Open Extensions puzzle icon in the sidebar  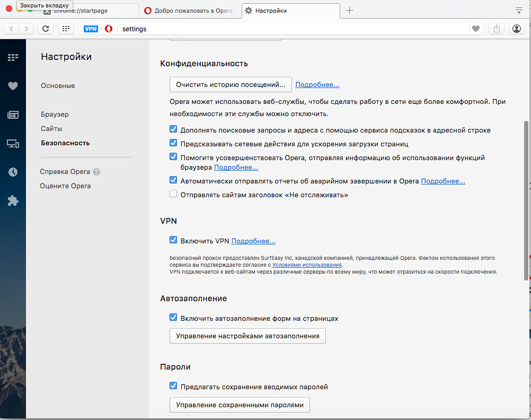[x=13, y=200]
